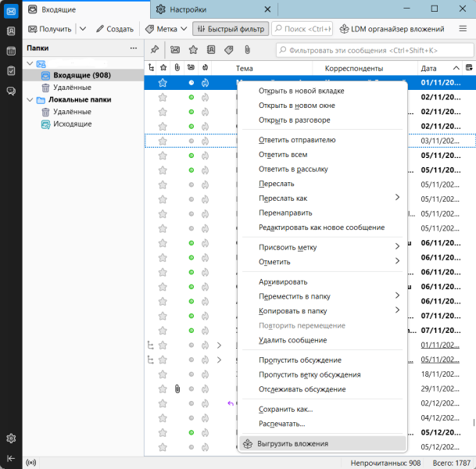Open Settings via the sidebar gear icon

point(11,438)
